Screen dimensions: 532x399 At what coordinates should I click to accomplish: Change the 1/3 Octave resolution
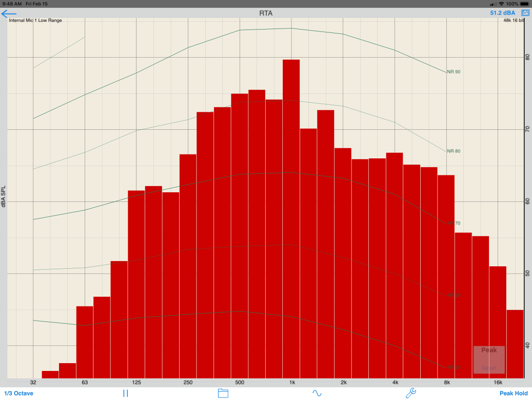click(19, 393)
